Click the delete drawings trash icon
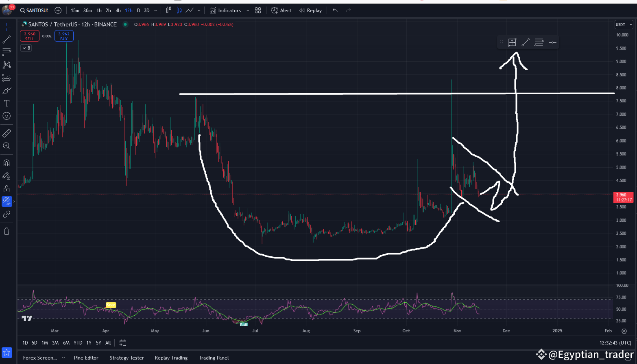This screenshot has height=364, width=637. [x=7, y=231]
